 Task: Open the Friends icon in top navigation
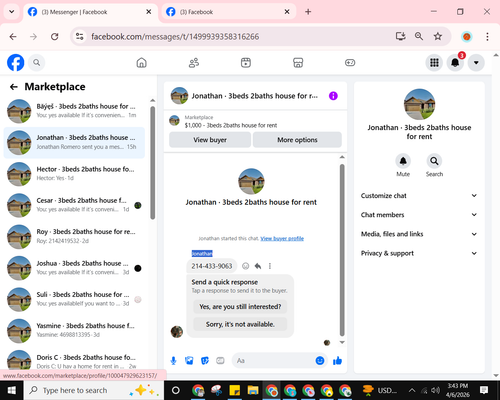click(x=194, y=63)
